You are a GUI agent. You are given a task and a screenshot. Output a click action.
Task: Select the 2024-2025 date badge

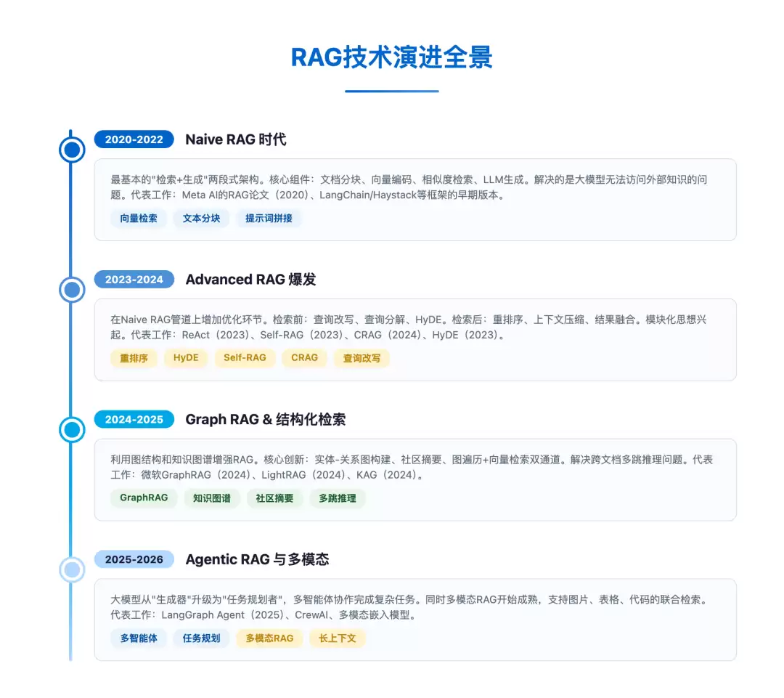pos(134,419)
